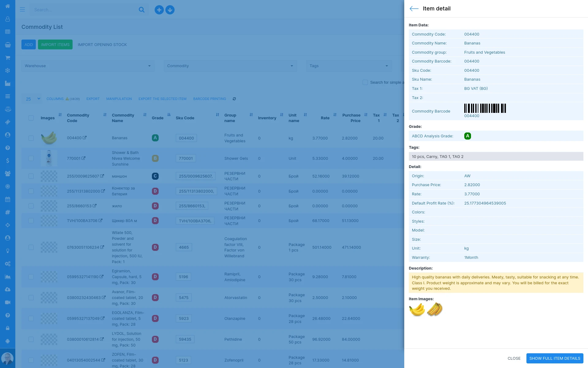Sort by Rate column icon

click(335, 115)
